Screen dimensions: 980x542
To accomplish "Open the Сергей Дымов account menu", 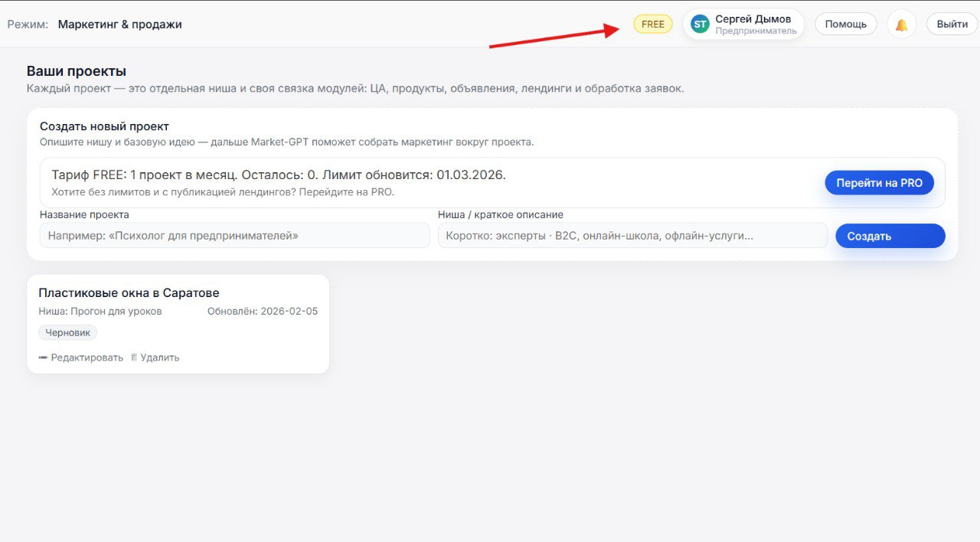I will click(753, 24).
